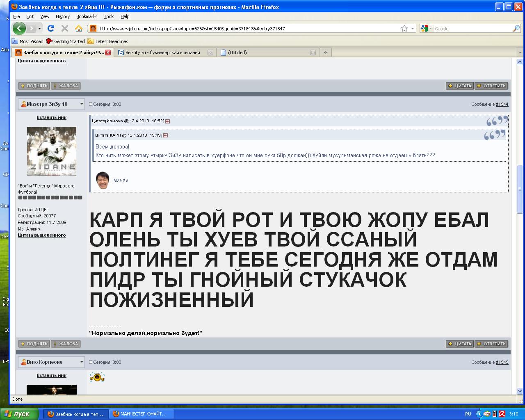Choose a search engine via the Google icon
Screen dimensions: 525x420
[x=426, y=28]
